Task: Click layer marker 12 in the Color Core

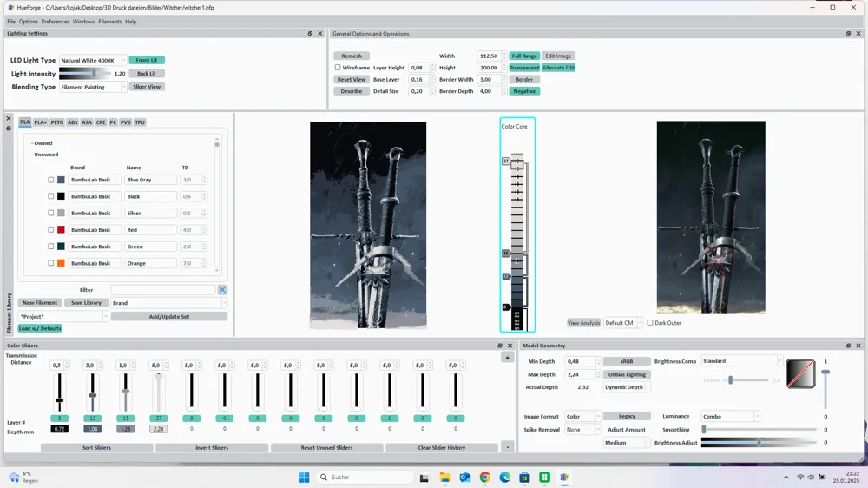Action: [505, 276]
